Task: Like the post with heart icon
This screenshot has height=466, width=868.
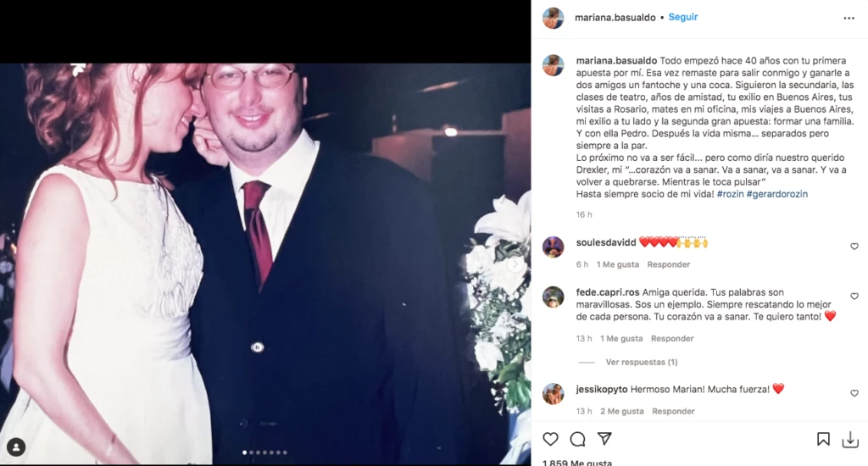Action: click(550, 439)
